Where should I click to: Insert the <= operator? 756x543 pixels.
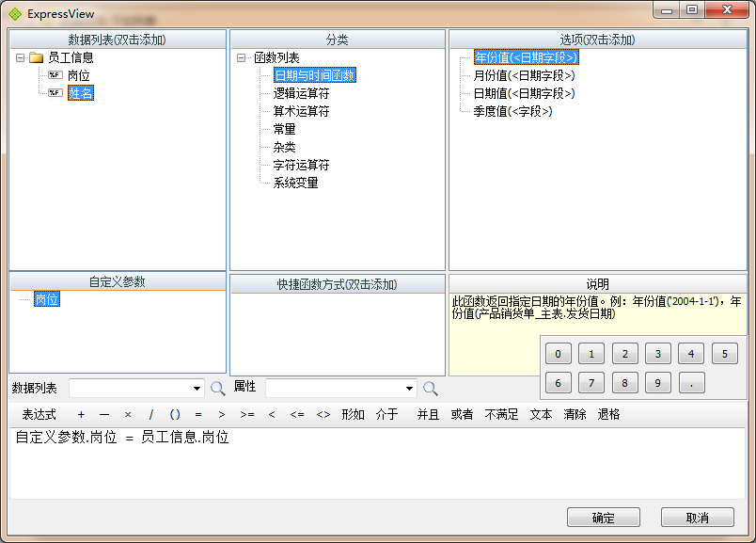297,414
